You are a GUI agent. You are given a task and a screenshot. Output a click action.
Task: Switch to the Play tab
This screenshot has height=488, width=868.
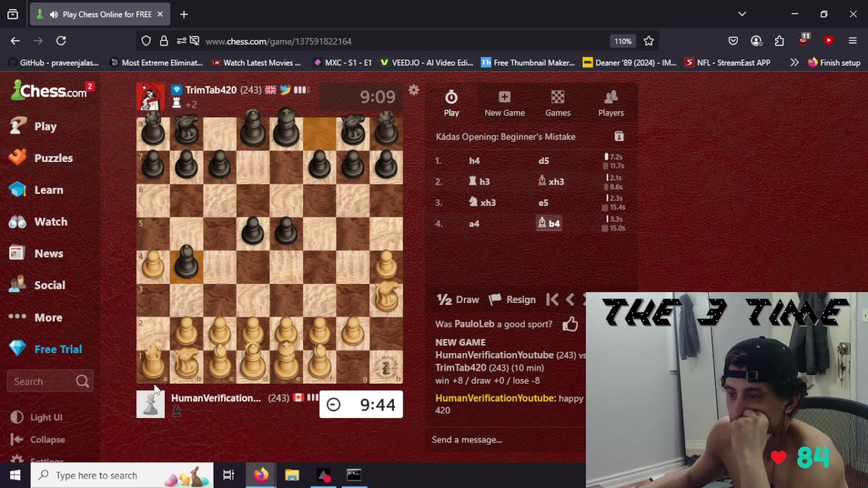[x=452, y=103]
